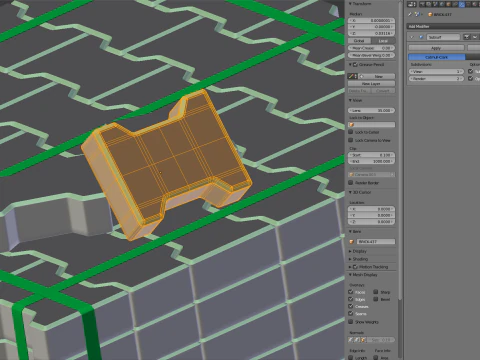Viewport: 480px width, 360px height.
Task: Expand the Display panel
Action: (x=350, y=251)
